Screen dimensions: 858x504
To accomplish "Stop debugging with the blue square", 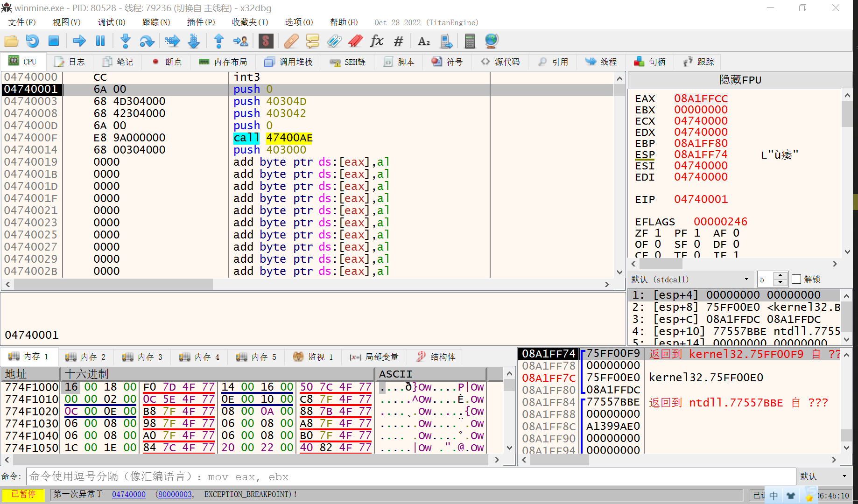I will [54, 41].
